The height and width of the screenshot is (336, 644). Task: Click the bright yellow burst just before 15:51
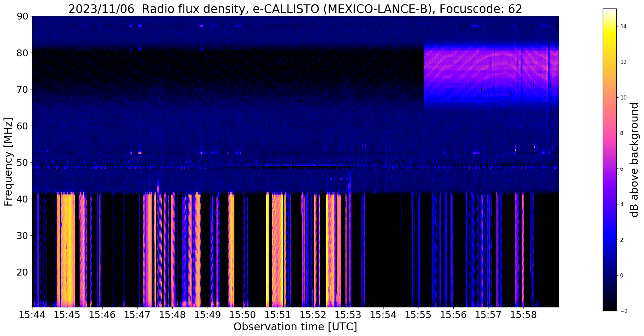pyautogui.click(x=268, y=249)
